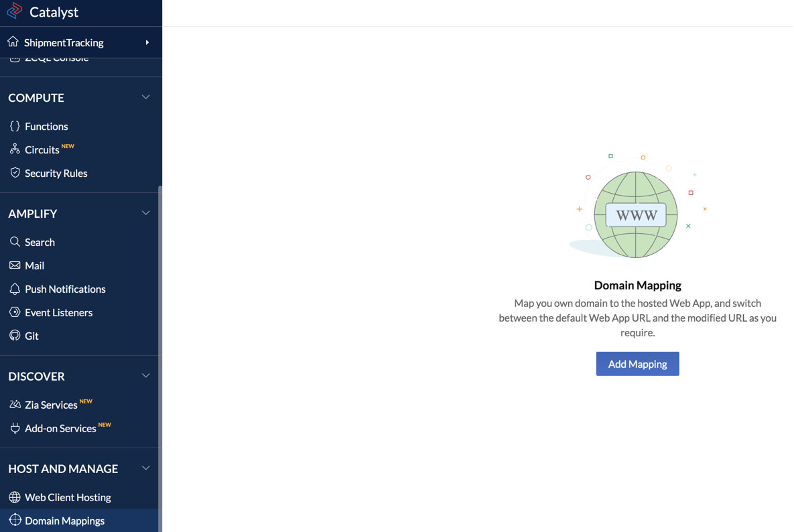Open Circuits in the sidebar

point(42,150)
